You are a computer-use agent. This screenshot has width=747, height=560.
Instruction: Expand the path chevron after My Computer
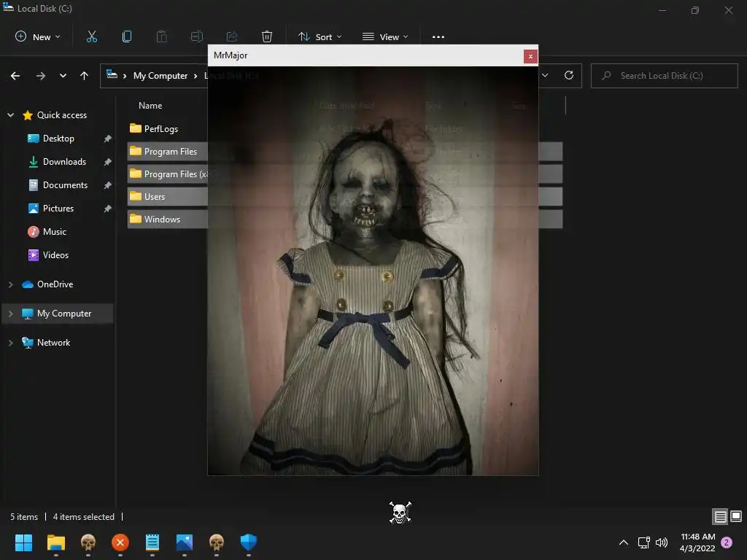click(x=196, y=76)
